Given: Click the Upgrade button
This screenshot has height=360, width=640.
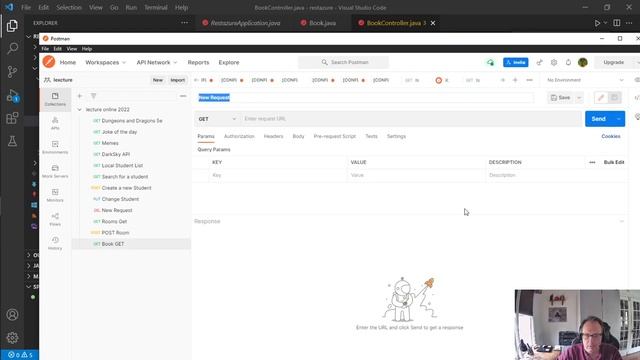Looking at the screenshot, I should click(613, 62).
